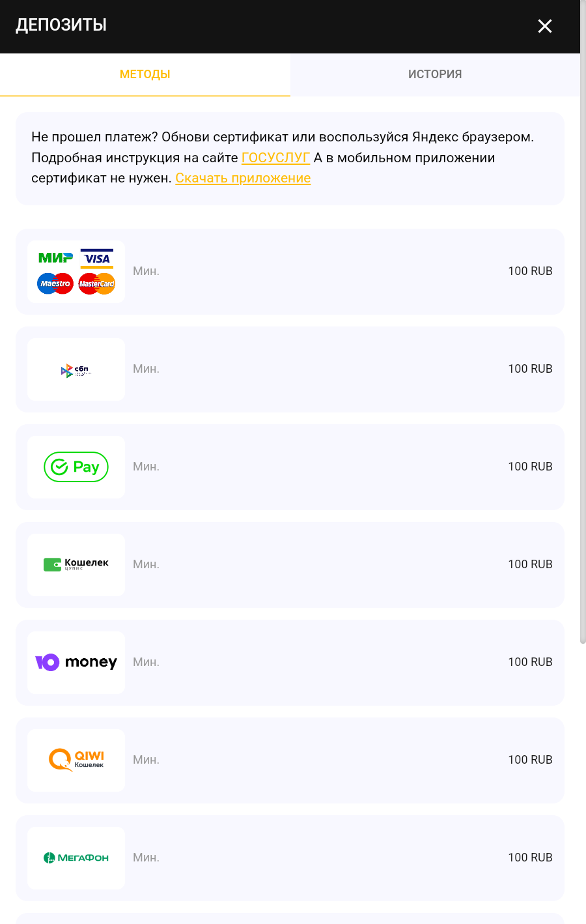This screenshot has height=924, width=586.
Task: Choose the SBP fast payments logo
Action: [x=76, y=369]
